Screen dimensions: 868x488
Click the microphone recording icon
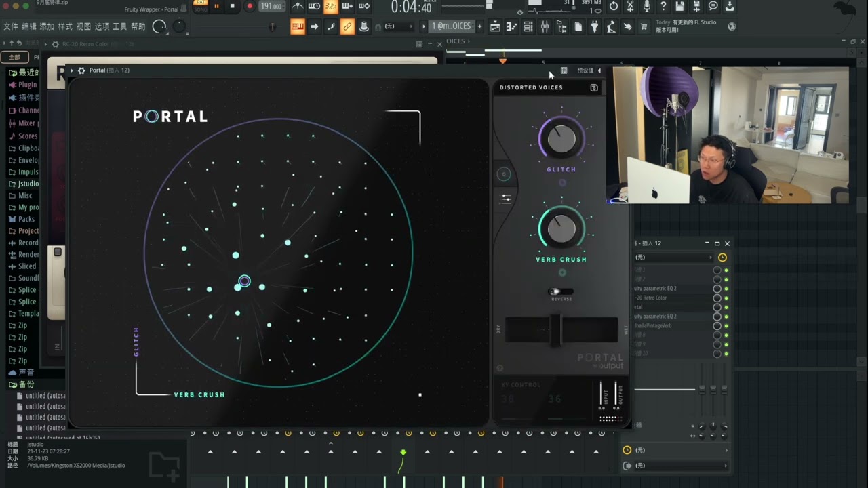click(x=647, y=6)
